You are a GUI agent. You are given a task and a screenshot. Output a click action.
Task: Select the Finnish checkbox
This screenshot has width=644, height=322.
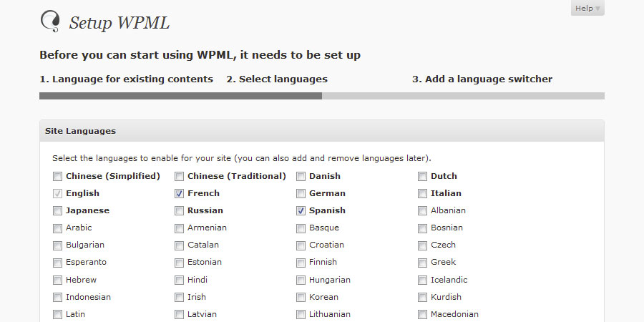click(301, 263)
